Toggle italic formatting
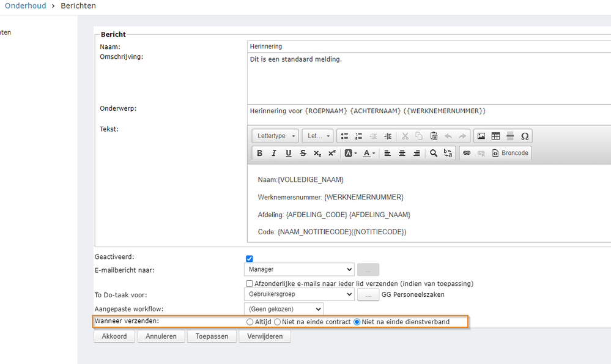Screen dimensions: 611x364 274,153
